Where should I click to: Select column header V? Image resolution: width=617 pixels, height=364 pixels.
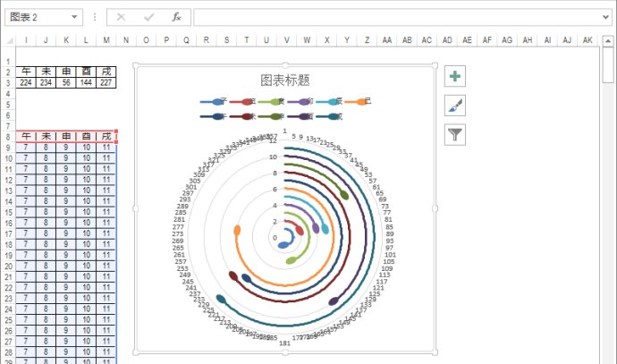tap(286, 40)
